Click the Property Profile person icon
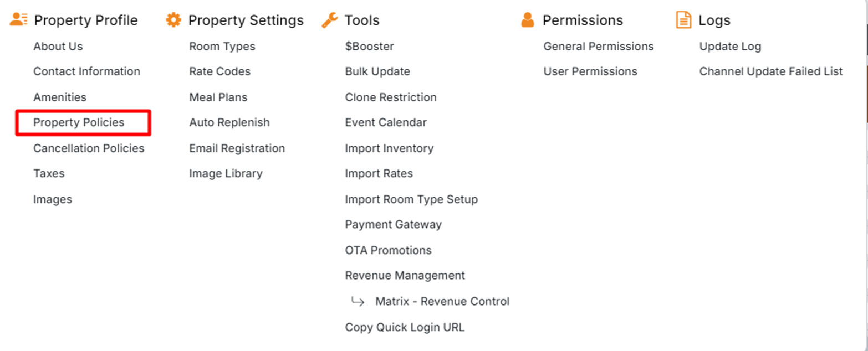The image size is (868, 351). point(19,20)
